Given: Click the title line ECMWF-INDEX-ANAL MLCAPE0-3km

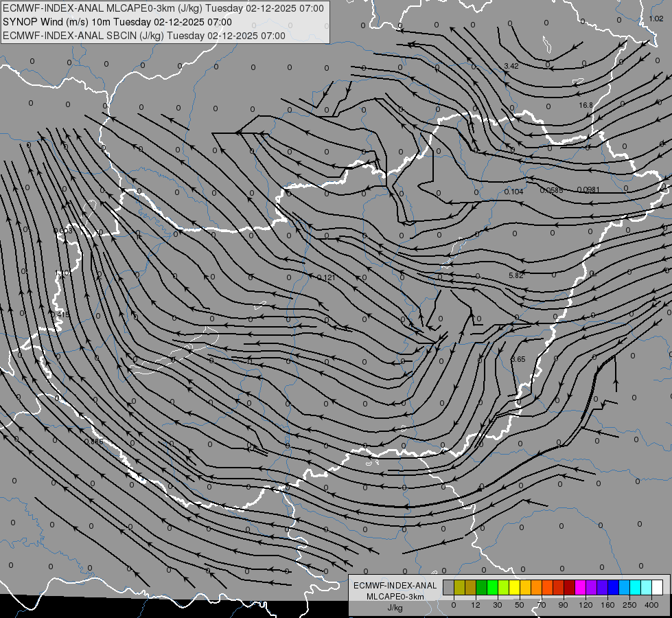Looking at the screenshot, I should [163, 8].
